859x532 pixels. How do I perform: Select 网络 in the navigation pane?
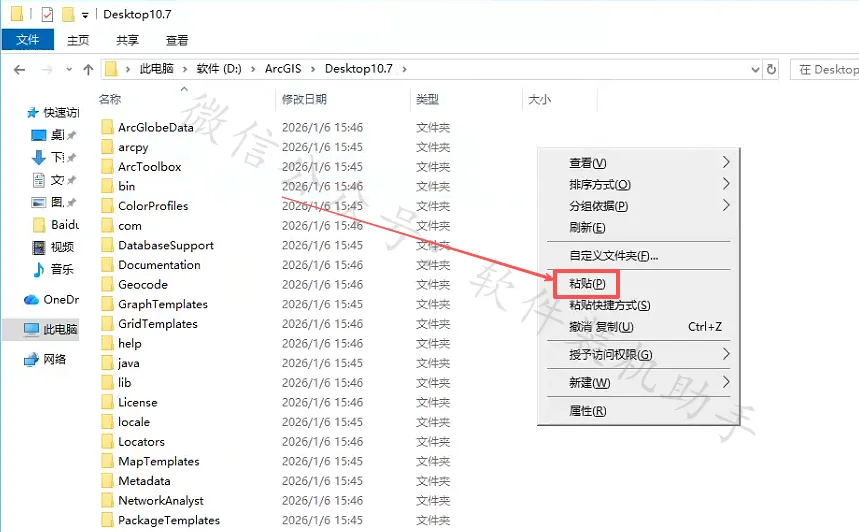click(45, 359)
